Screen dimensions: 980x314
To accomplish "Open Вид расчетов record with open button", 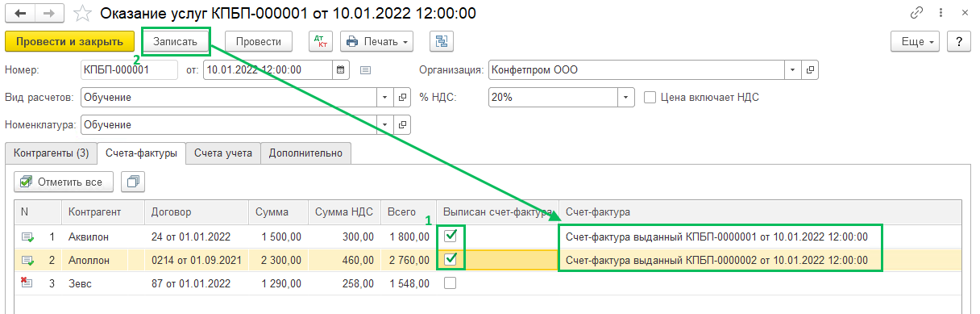I will coord(403,97).
